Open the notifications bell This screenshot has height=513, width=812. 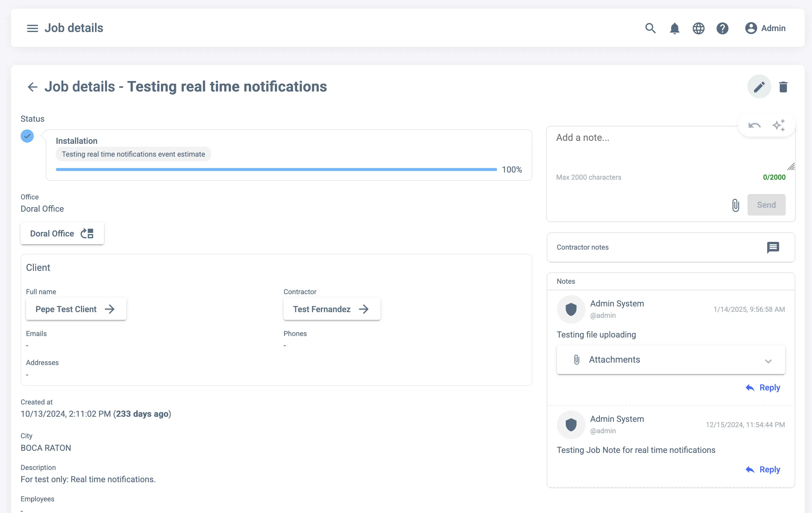[674, 28]
